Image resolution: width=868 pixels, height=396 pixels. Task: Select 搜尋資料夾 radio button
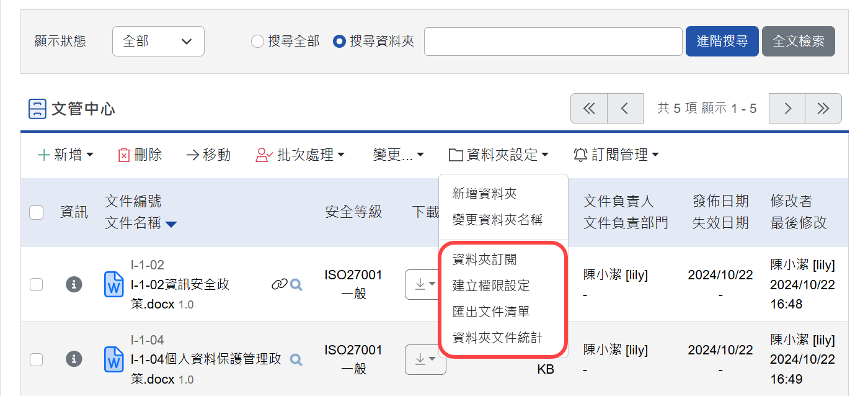click(x=339, y=42)
